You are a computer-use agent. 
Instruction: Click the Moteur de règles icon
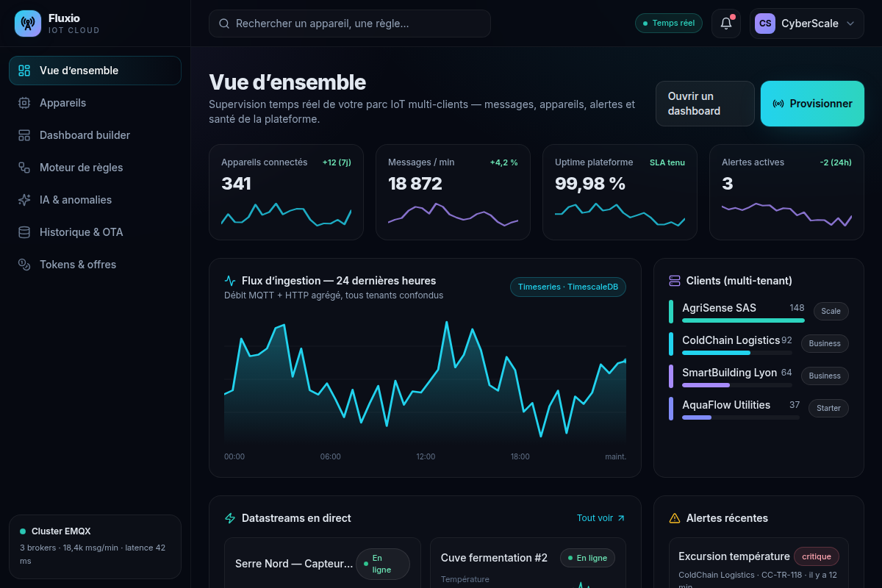tap(24, 168)
